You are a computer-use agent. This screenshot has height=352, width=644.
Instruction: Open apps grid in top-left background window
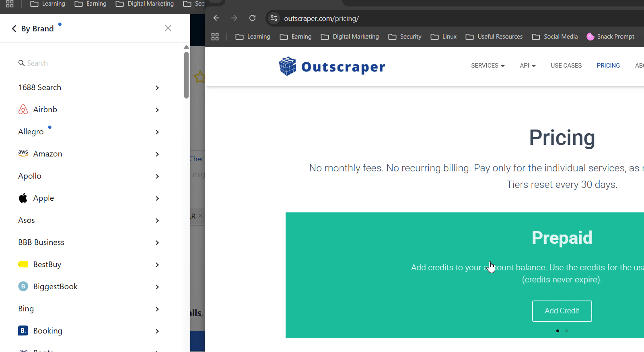(10, 4)
